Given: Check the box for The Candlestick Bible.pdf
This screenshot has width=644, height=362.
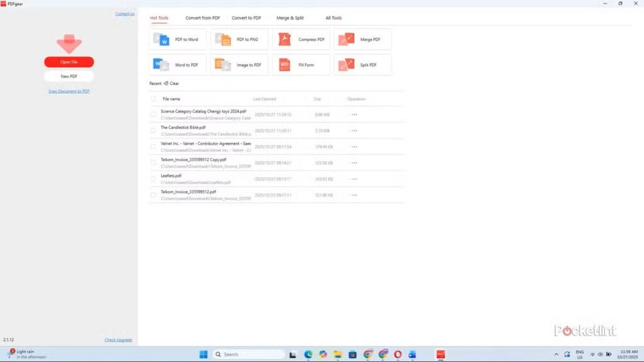Looking at the screenshot, I should click(x=153, y=130).
